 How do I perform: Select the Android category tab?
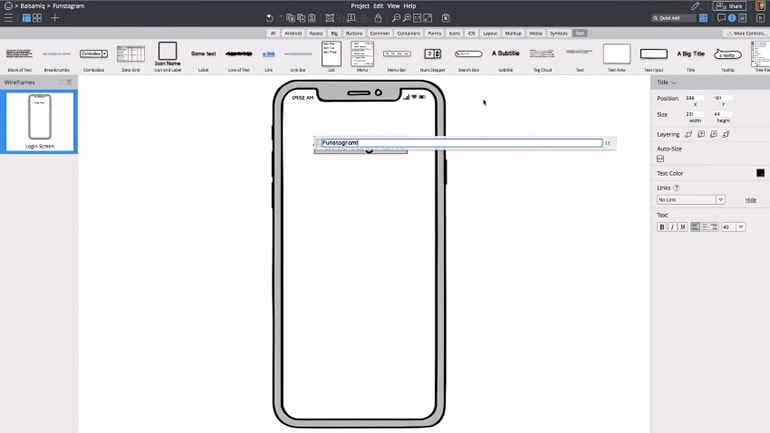click(293, 33)
